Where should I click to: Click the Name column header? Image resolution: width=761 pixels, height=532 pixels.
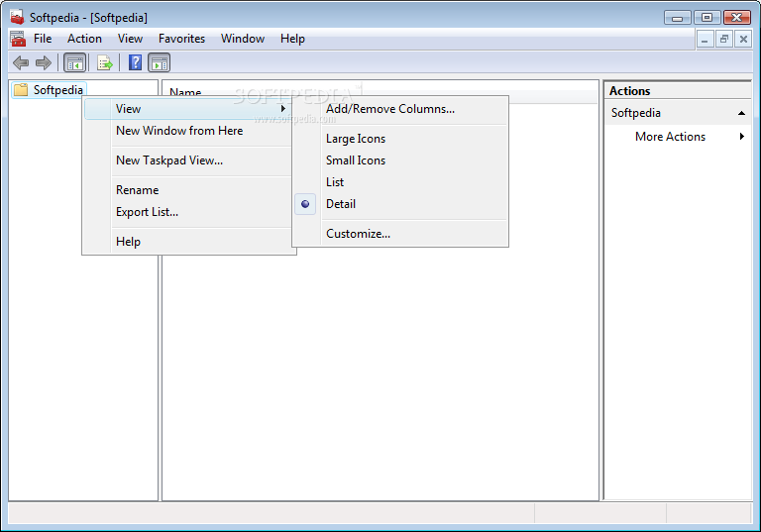(x=185, y=92)
